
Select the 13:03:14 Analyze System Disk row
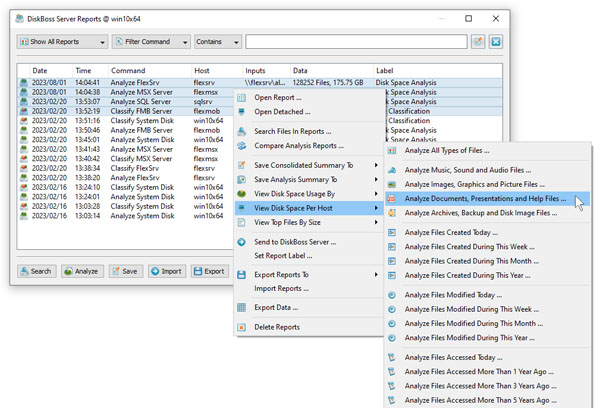point(126,216)
